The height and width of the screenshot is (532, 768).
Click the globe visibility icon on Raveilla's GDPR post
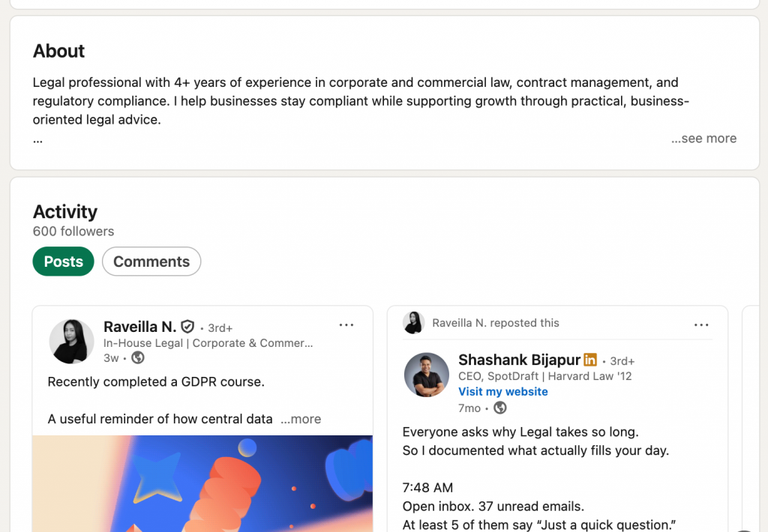point(137,358)
